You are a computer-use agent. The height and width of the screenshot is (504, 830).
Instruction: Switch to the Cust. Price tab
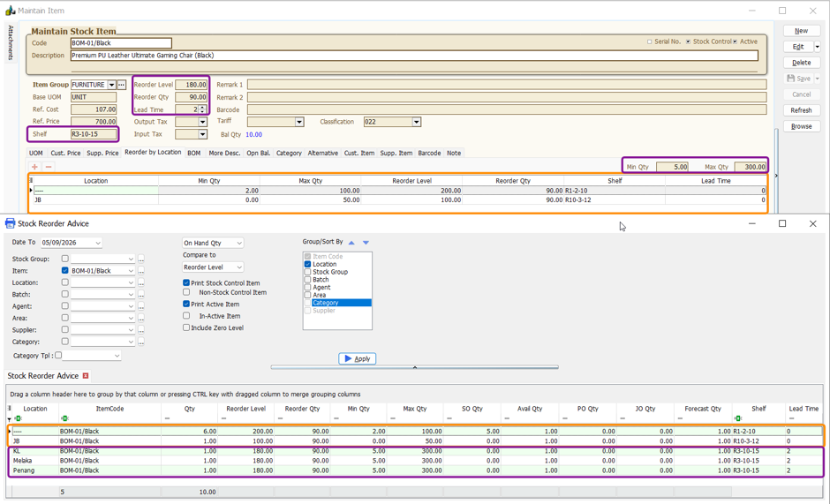[x=65, y=153]
